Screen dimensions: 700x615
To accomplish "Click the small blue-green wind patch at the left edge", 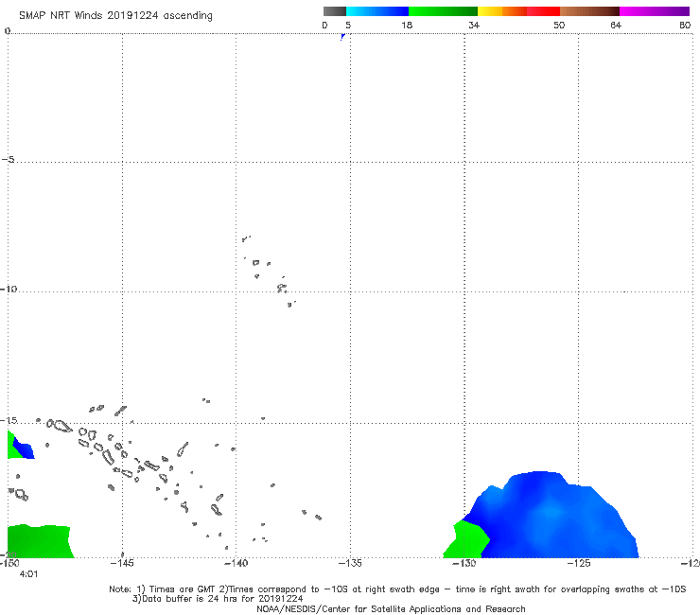I will click(20, 446).
